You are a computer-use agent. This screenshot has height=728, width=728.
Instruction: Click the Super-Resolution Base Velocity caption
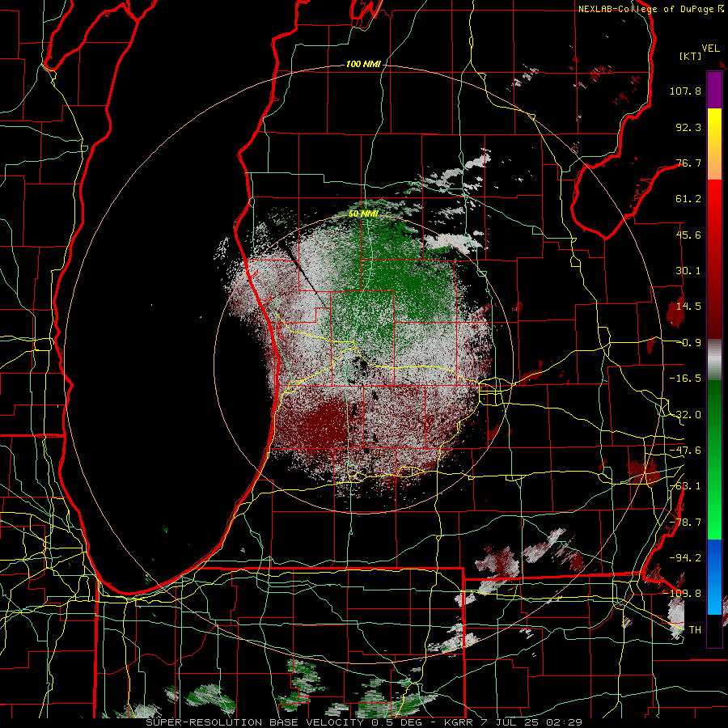(x=363, y=722)
